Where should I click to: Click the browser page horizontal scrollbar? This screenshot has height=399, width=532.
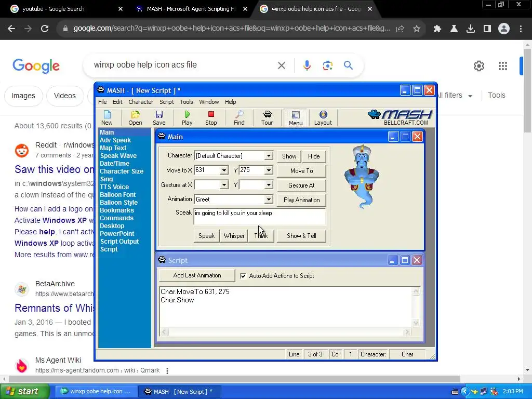(x=234, y=379)
